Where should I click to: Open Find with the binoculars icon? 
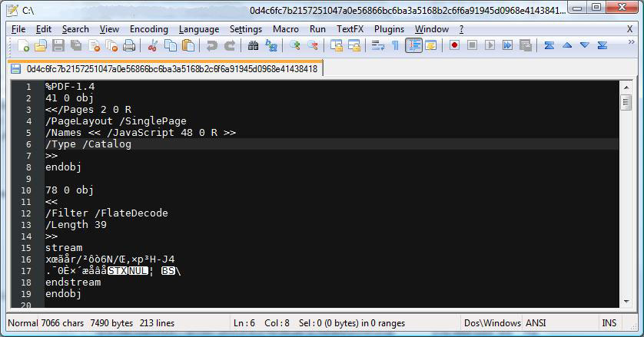pos(253,46)
